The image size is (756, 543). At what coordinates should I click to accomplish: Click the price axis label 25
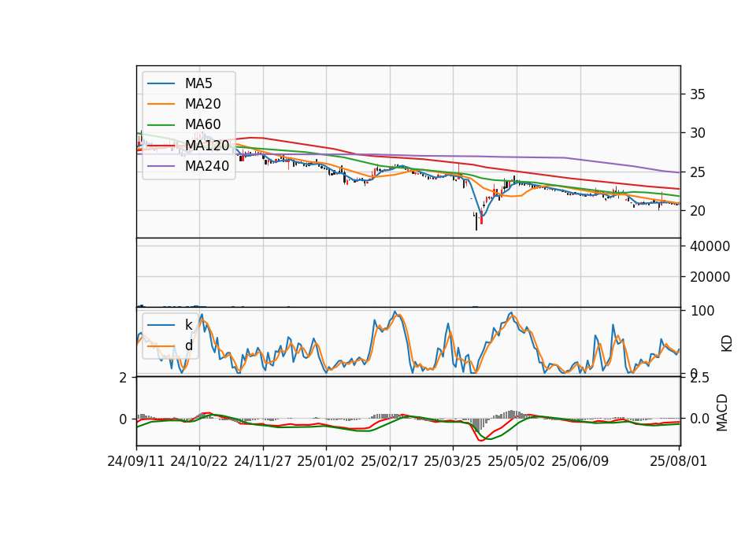point(698,172)
